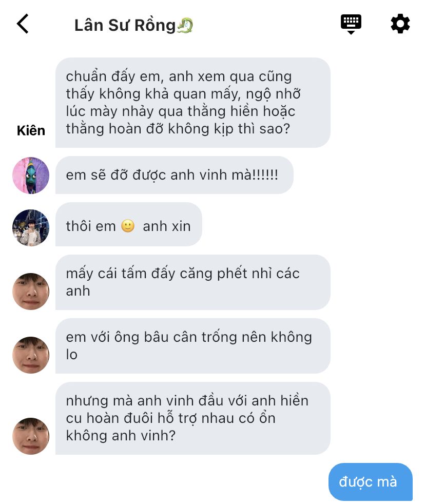Select 'mấy cái tấm đấy căng phết' bubble
The height and width of the screenshot is (504, 425).
coord(193,282)
